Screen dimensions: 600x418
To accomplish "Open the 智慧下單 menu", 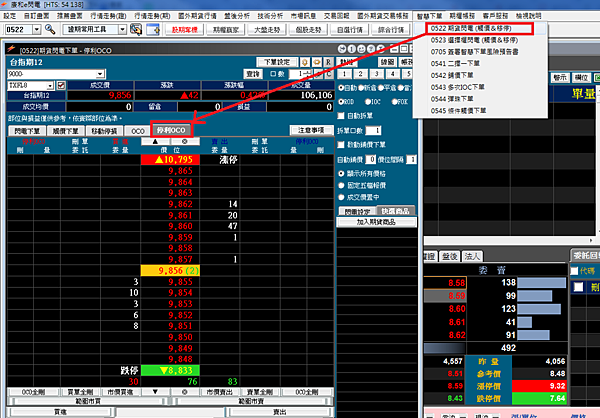I will pyautogui.click(x=429, y=16).
